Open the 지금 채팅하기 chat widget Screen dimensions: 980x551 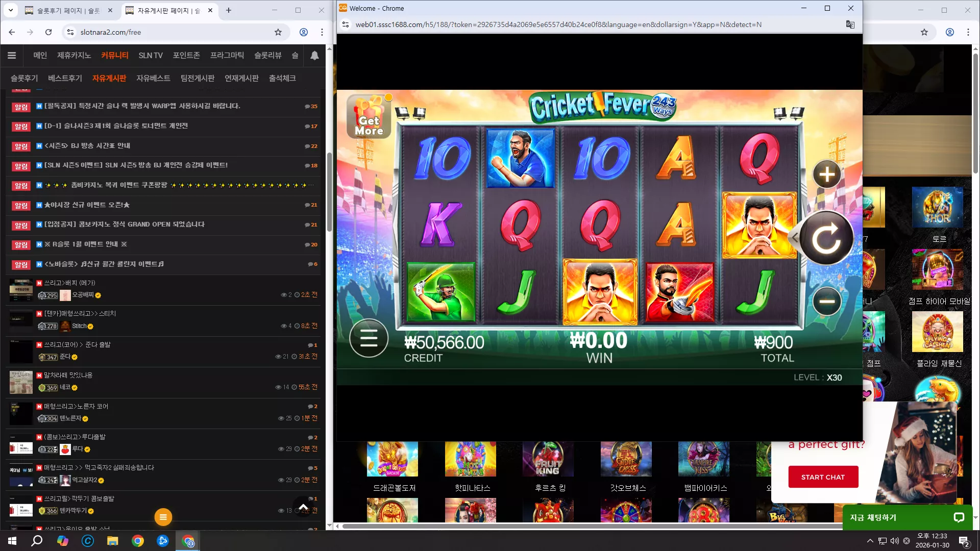(907, 517)
